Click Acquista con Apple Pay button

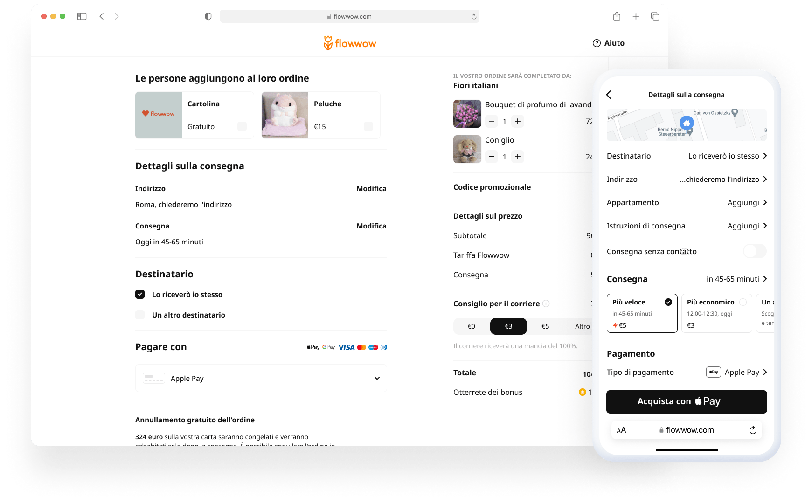coord(687,401)
